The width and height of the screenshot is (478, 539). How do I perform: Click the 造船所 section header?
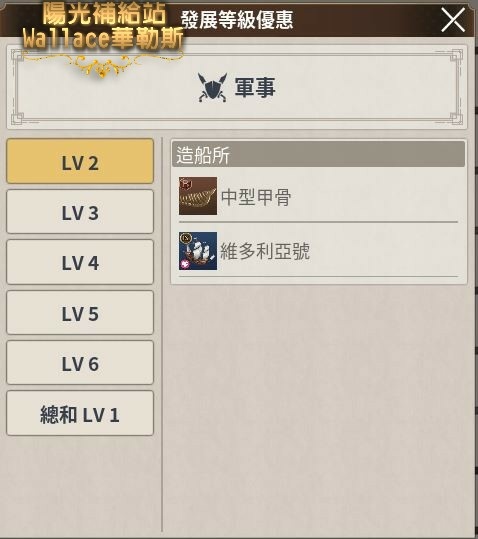(318, 154)
